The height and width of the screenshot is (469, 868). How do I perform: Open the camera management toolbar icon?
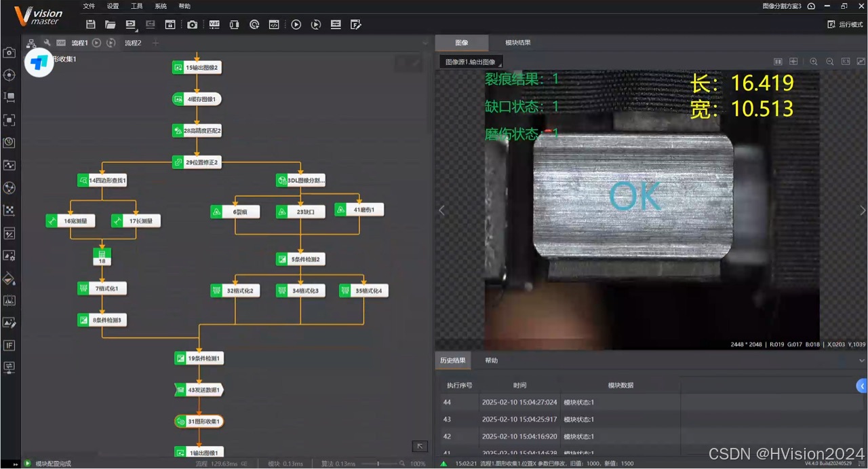pyautogui.click(x=193, y=24)
